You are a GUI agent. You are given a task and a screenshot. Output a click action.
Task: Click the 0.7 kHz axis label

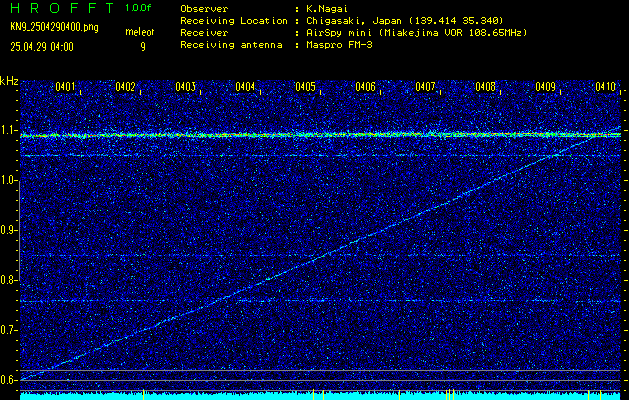[x=8, y=330]
